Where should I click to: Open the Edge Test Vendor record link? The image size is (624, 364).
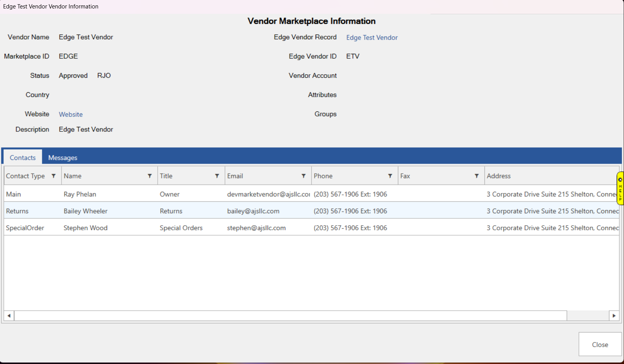point(372,38)
